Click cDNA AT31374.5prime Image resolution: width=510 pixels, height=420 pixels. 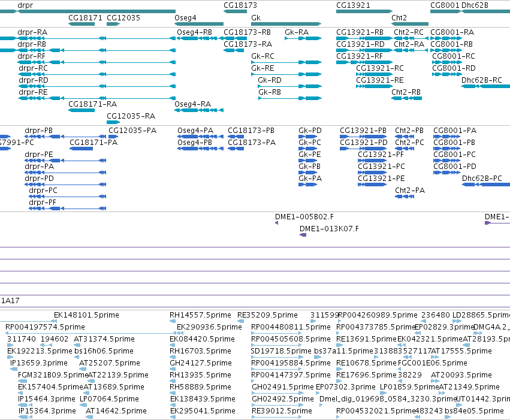click(78, 345)
